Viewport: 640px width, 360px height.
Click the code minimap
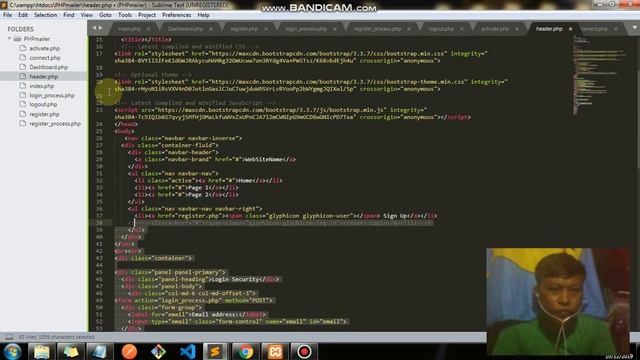pyautogui.click(x=598, y=76)
